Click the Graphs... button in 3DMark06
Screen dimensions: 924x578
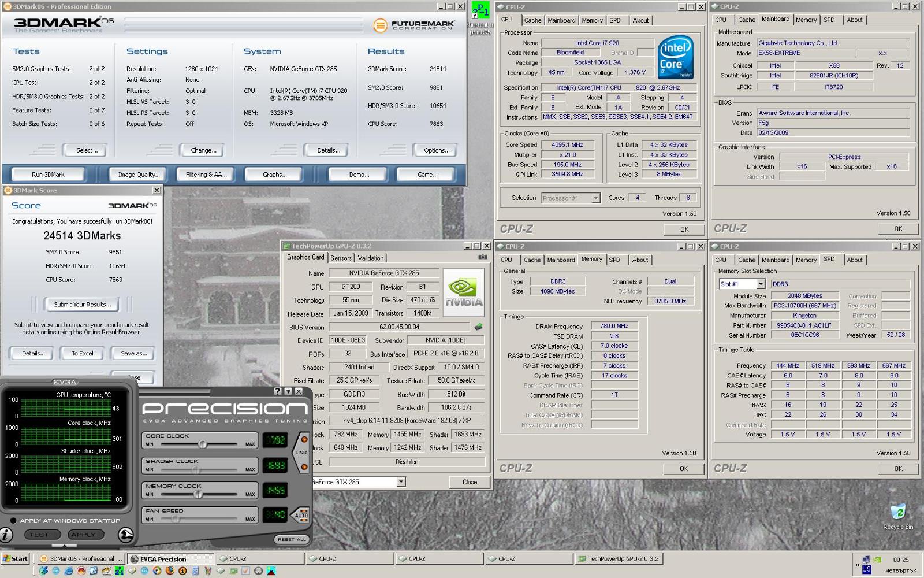pyautogui.click(x=275, y=175)
